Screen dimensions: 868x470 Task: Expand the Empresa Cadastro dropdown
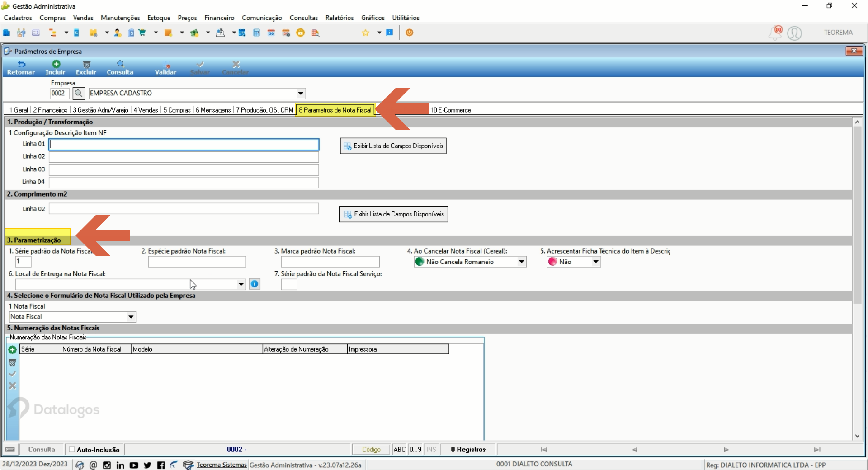click(x=301, y=94)
